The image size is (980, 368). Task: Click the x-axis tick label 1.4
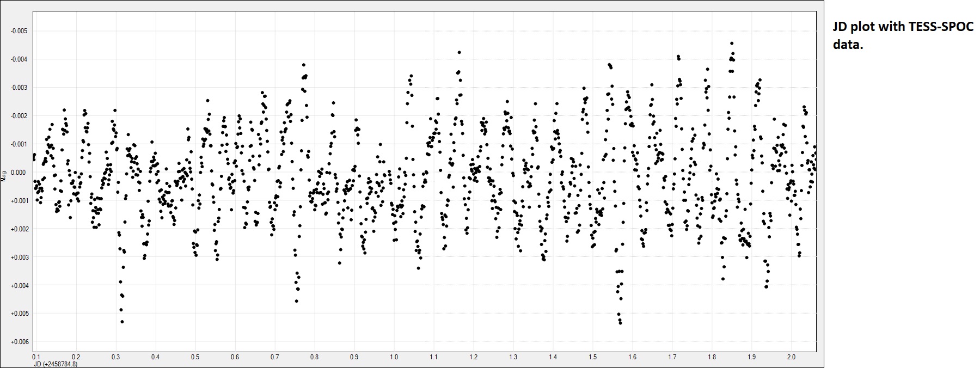coord(553,357)
